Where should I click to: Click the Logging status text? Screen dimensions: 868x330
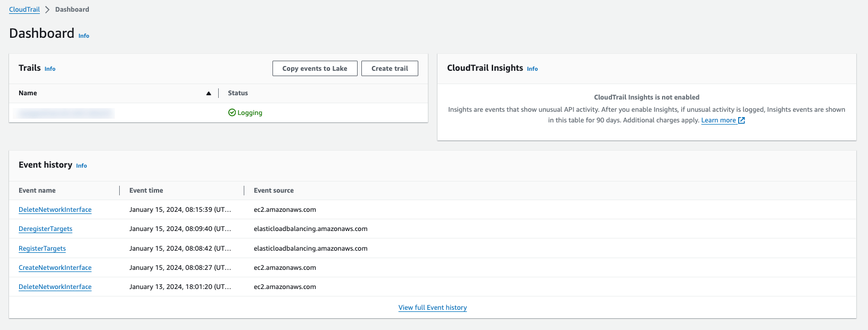(250, 113)
